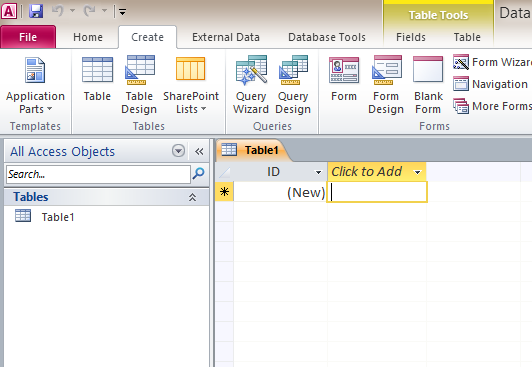Open the Navigation forms option
The width and height of the screenshot is (532, 367).
point(491,84)
